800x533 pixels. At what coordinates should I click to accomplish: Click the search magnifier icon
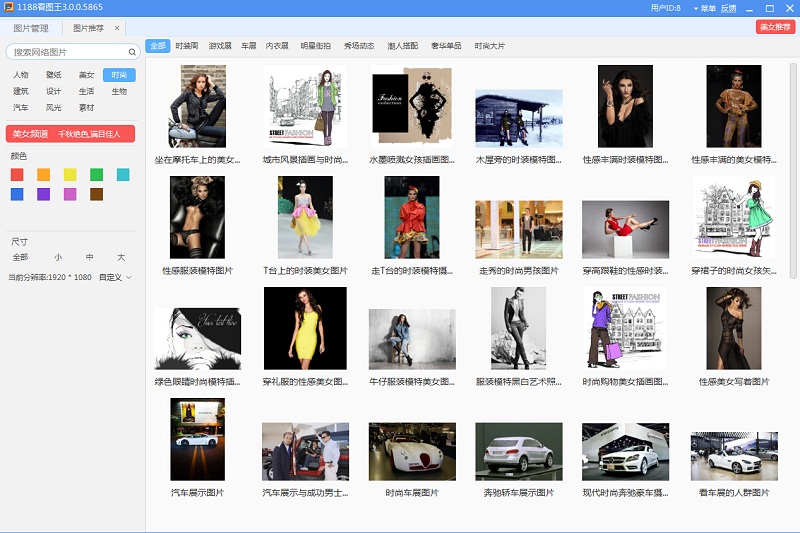132,52
